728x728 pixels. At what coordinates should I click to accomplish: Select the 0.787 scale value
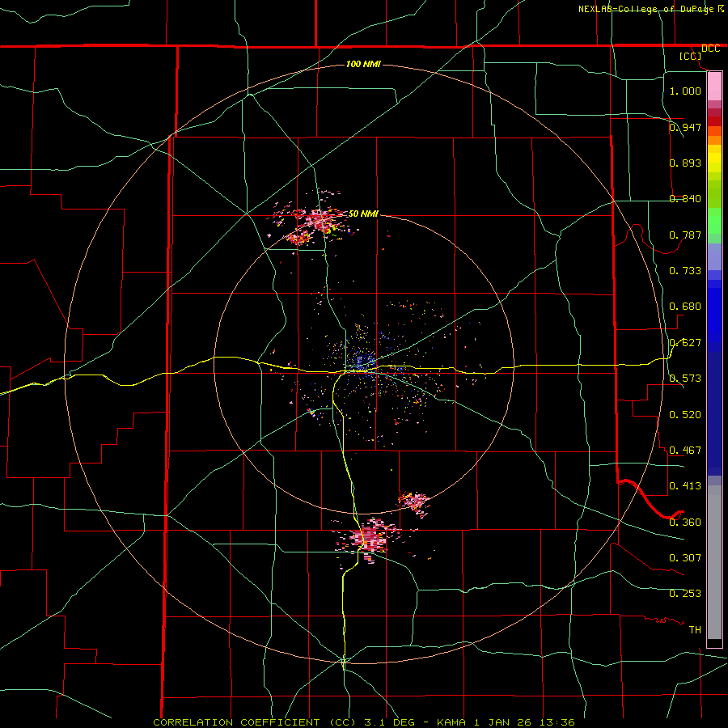click(685, 235)
